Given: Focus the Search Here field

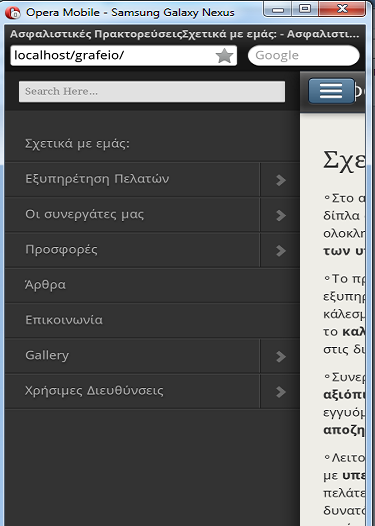Looking at the screenshot, I should (152, 91).
